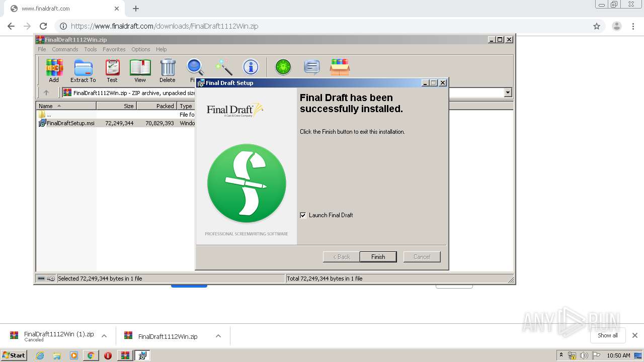The width and height of the screenshot is (644, 362).
Task: Open the WinRAR Favorites menu
Action: [114, 49]
